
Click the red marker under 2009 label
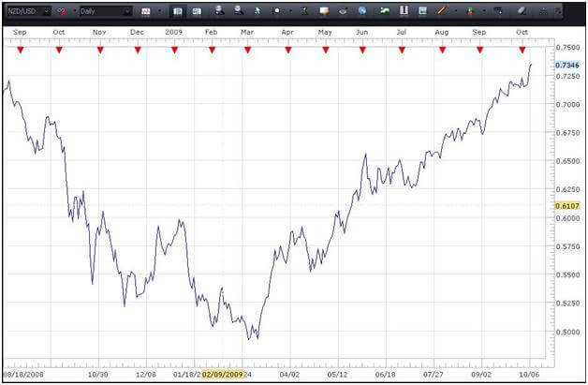coord(174,50)
